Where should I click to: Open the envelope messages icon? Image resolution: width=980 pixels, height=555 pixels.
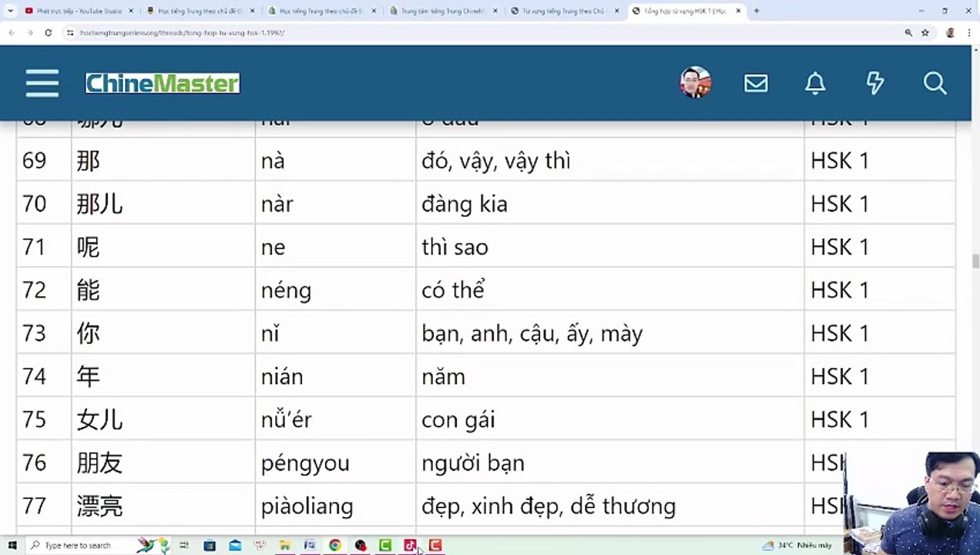[x=756, y=83]
